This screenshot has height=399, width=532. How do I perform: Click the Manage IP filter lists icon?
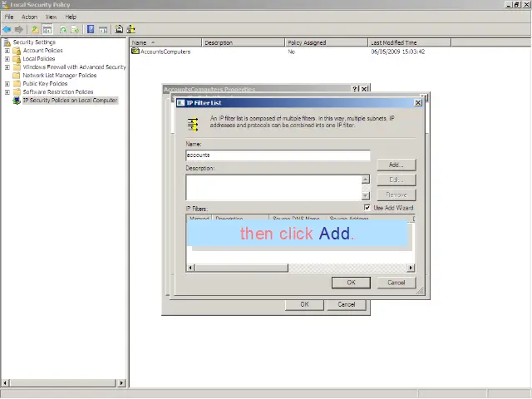click(x=131, y=29)
